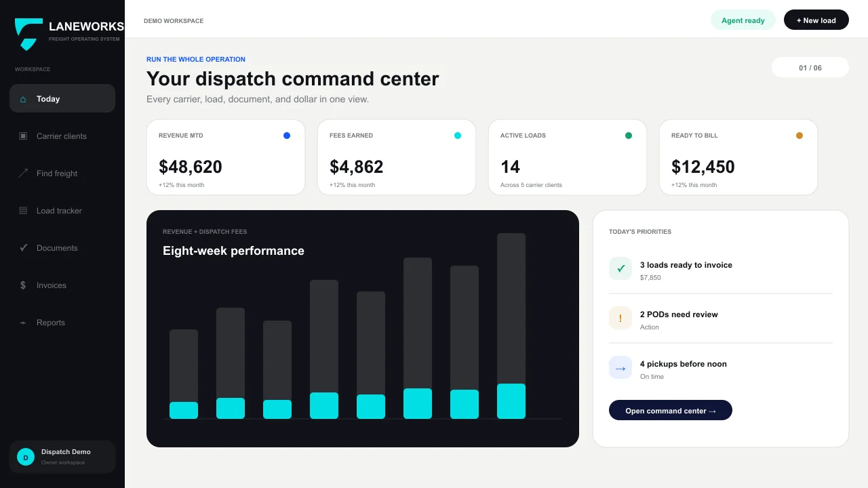Screen dimensions: 868x488
Task: Click the yellow exclamation icon for PODs review
Action: 620,318
